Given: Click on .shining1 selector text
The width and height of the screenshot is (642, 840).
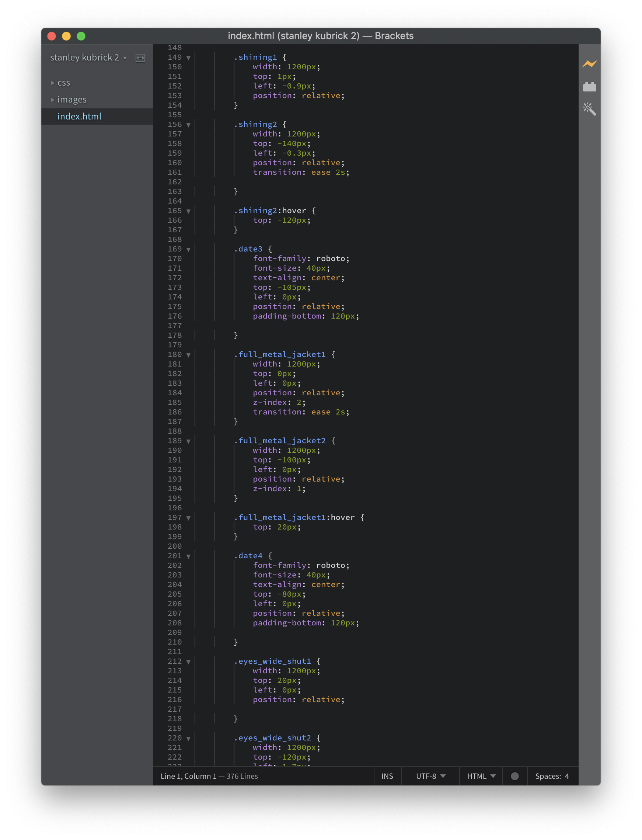Looking at the screenshot, I should coord(255,57).
